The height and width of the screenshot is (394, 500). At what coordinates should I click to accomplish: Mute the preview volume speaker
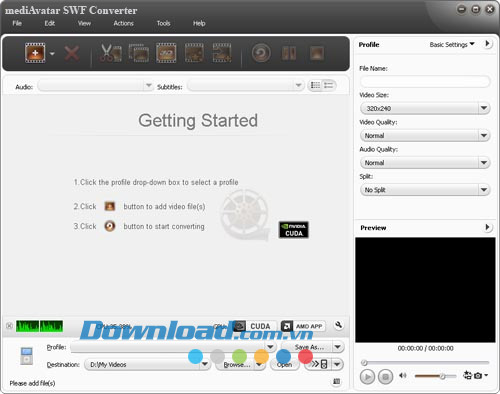[x=403, y=376]
